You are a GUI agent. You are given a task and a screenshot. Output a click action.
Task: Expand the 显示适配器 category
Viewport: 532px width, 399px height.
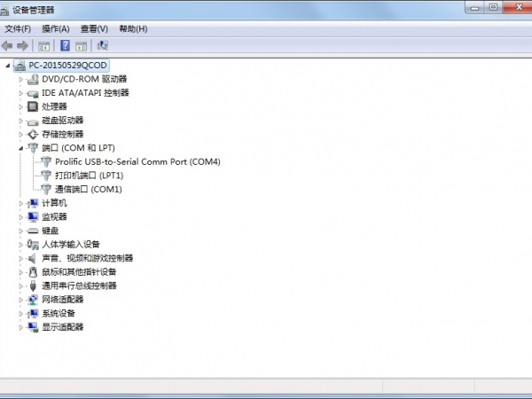tap(22, 327)
